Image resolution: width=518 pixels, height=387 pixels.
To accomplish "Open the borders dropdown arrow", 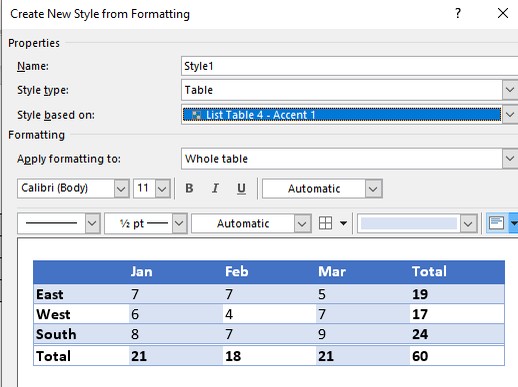I will point(343,223).
